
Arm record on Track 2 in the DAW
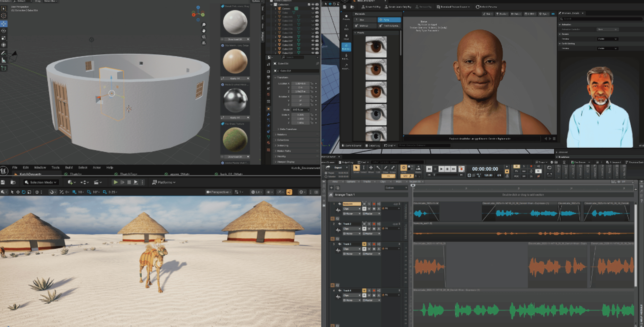click(374, 224)
